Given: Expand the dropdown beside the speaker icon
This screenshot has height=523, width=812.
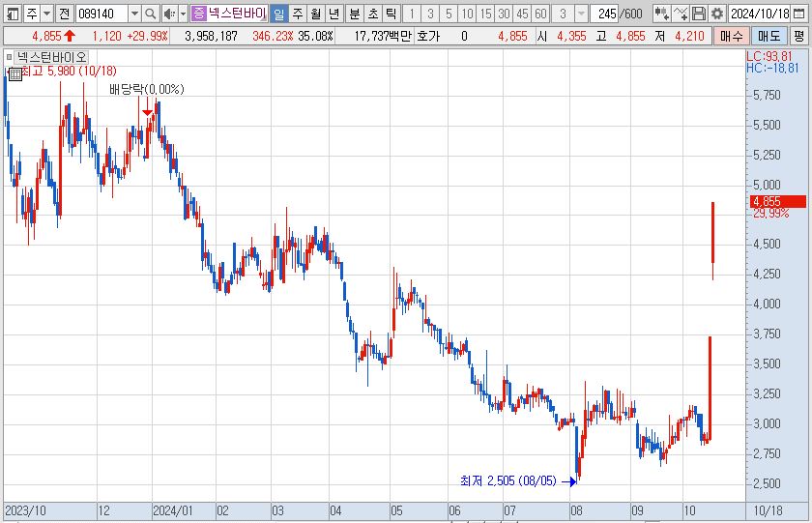Looking at the screenshot, I should coord(183,14).
